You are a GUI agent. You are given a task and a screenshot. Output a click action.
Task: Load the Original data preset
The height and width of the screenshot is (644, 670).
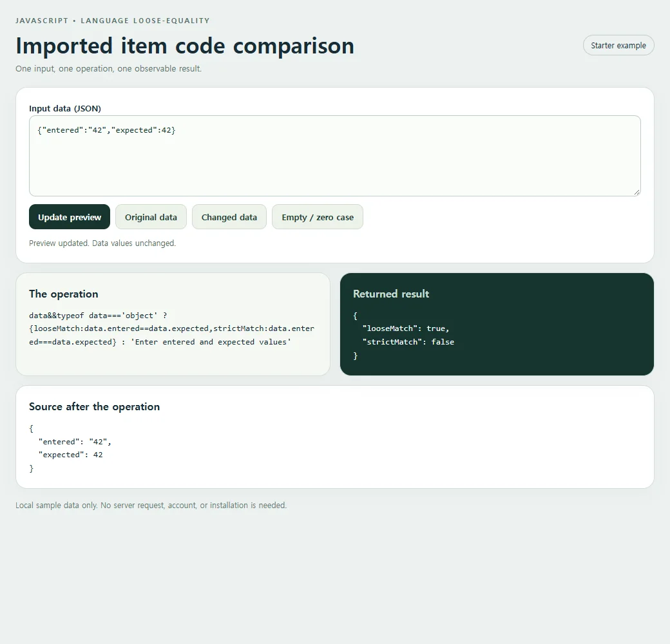151,217
